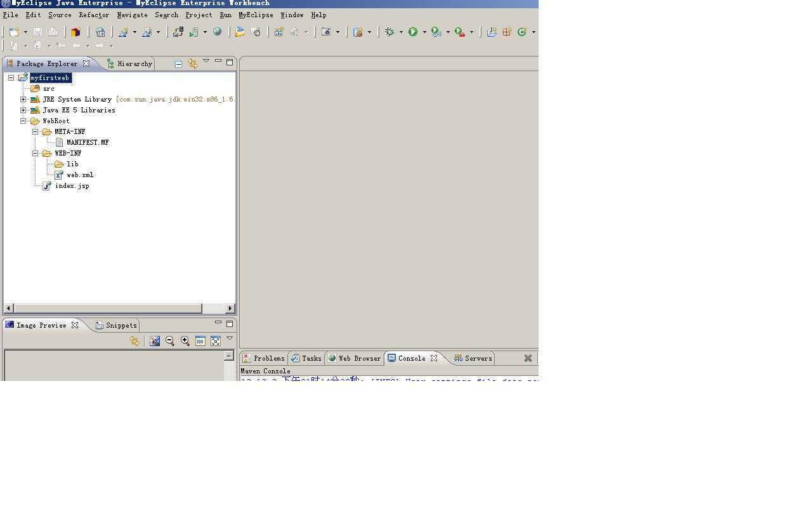Click the Run with external tools icon

point(460,32)
